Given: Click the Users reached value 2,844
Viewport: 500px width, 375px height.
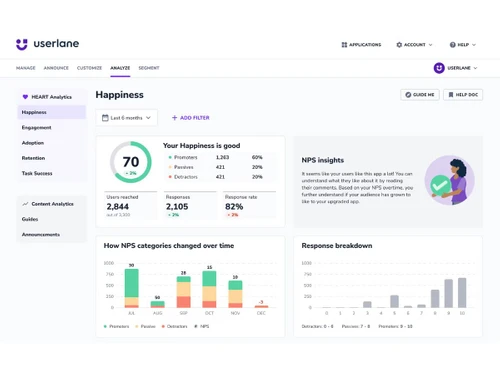Looking at the screenshot, I should (118, 207).
